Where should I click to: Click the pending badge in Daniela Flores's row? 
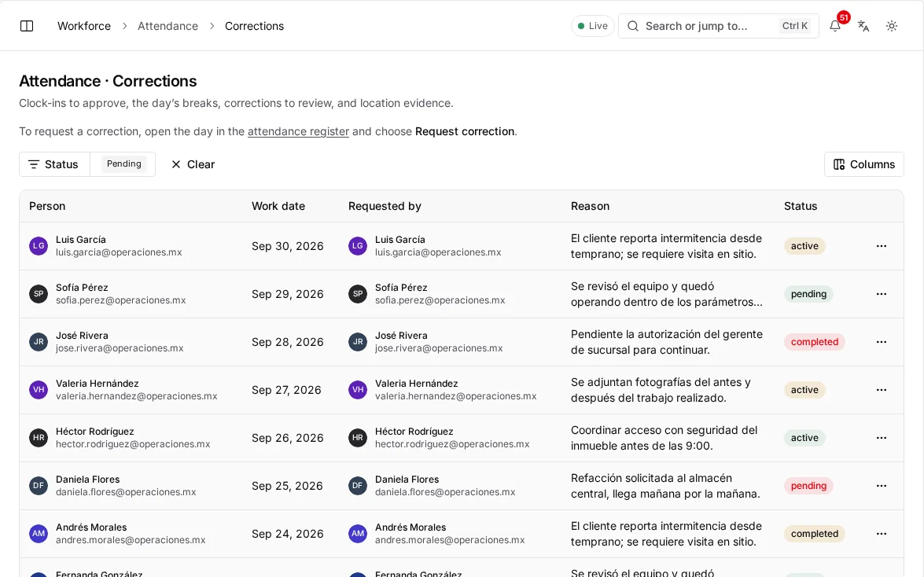[x=808, y=486]
